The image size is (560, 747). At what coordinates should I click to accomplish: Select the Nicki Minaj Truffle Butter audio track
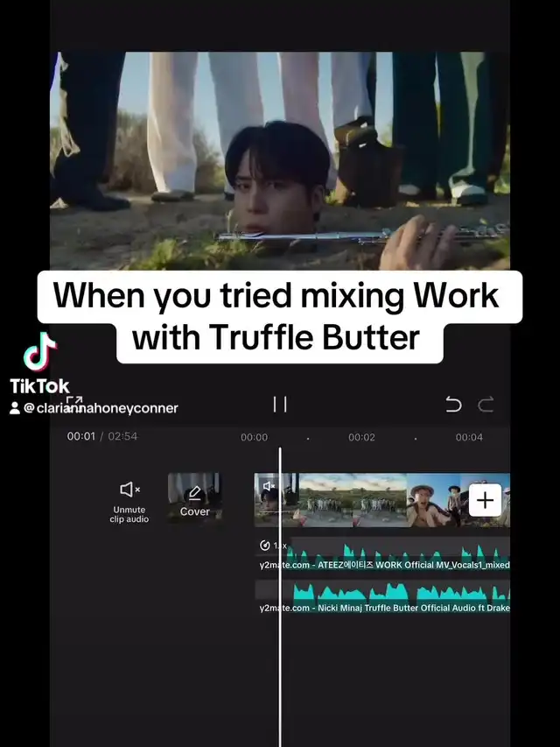point(382,596)
